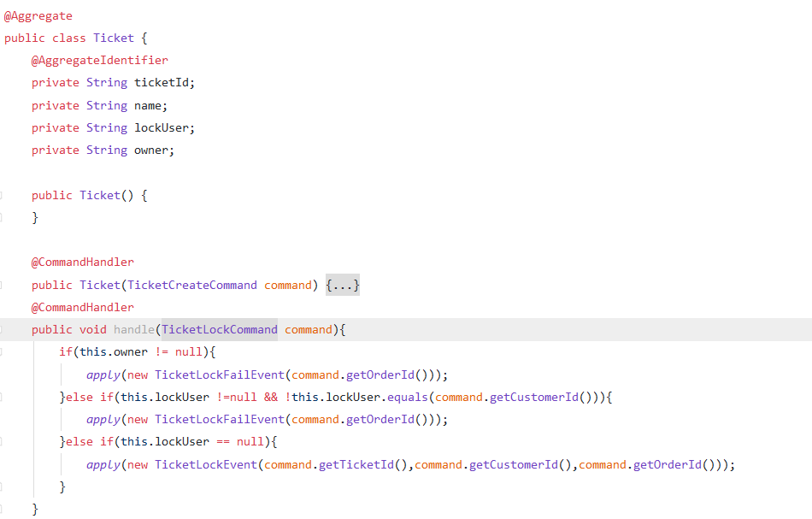Expand the folded TicketCreateCommand constructor body
The width and height of the screenshot is (812, 519).
pyautogui.click(x=342, y=284)
